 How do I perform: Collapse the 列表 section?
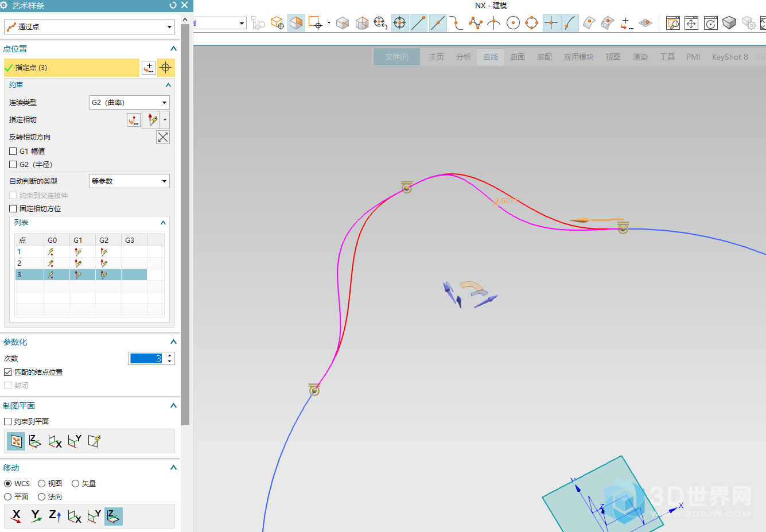(x=163, y=223)
